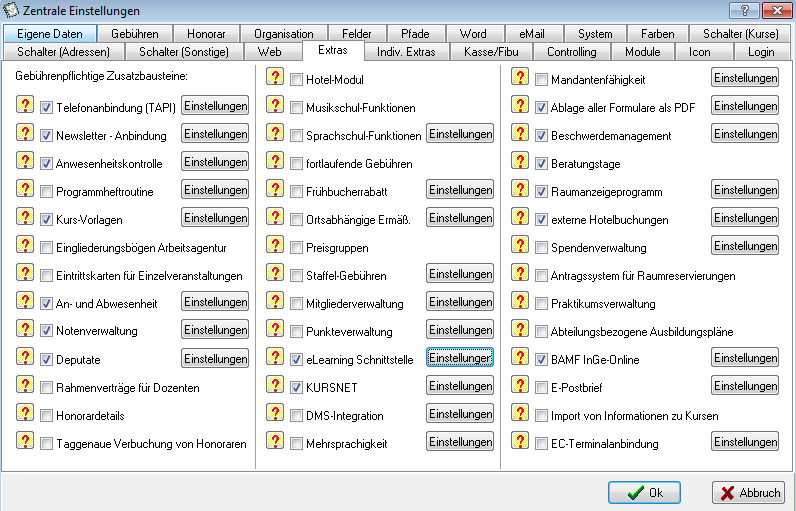This screenshot has height=511, width=796.
Task: Confirm settings with the Ok button
Action: pyautogui.click(x=644, y=492)
